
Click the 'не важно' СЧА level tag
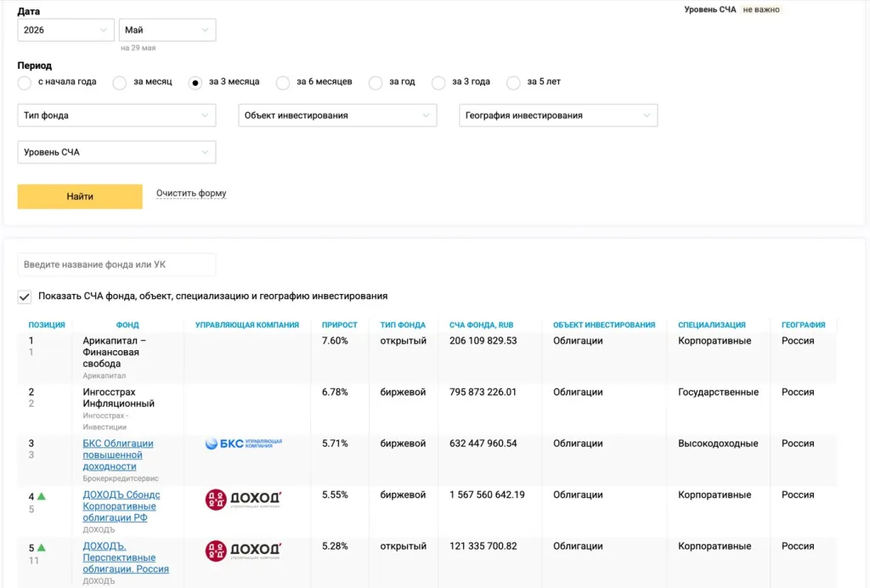tap(761, 9)
